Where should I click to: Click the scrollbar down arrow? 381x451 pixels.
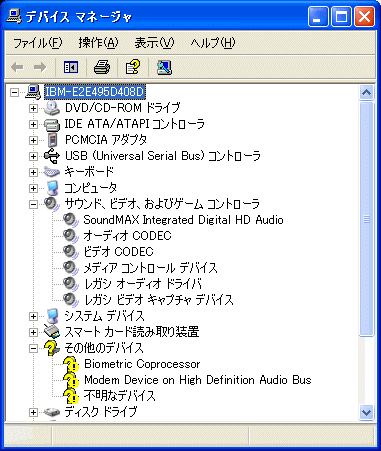click(x=366, y=413)
